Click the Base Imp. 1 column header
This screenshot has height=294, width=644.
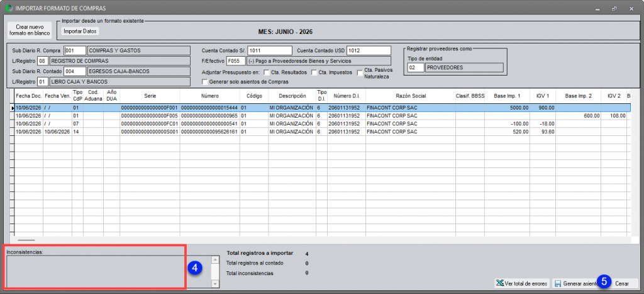508,96
